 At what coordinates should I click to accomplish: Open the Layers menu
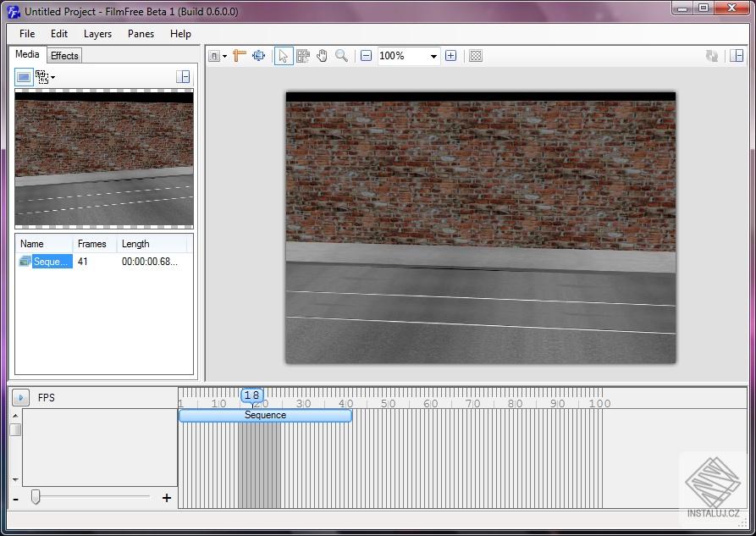coord(97,34)
